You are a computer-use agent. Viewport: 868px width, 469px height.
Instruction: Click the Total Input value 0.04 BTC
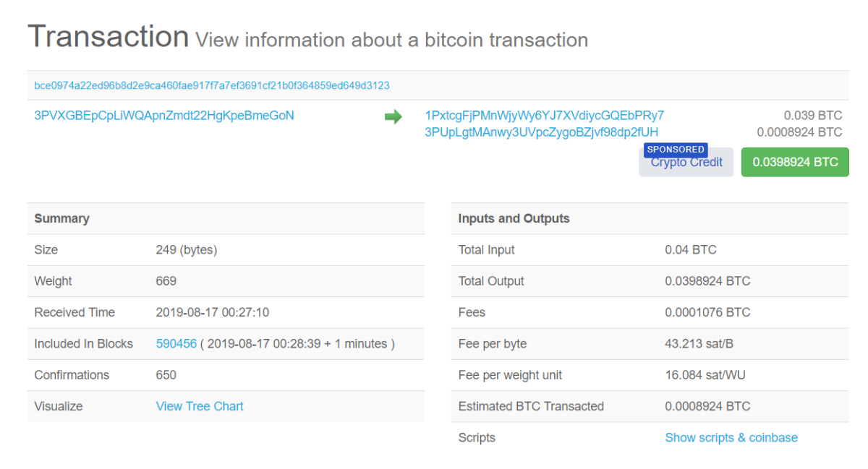(691, 250)
